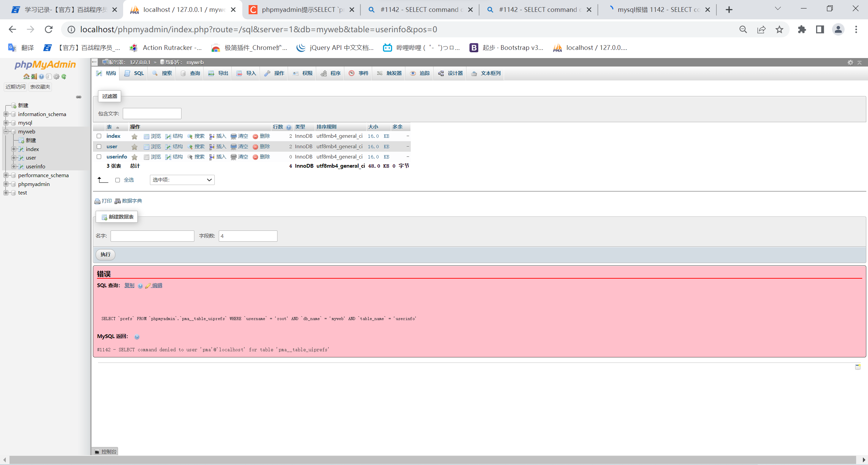Open the 选中项 dropdown
The width and height of the screenshot is (868, 465).
pyautogui.click(x=182, y=180)
